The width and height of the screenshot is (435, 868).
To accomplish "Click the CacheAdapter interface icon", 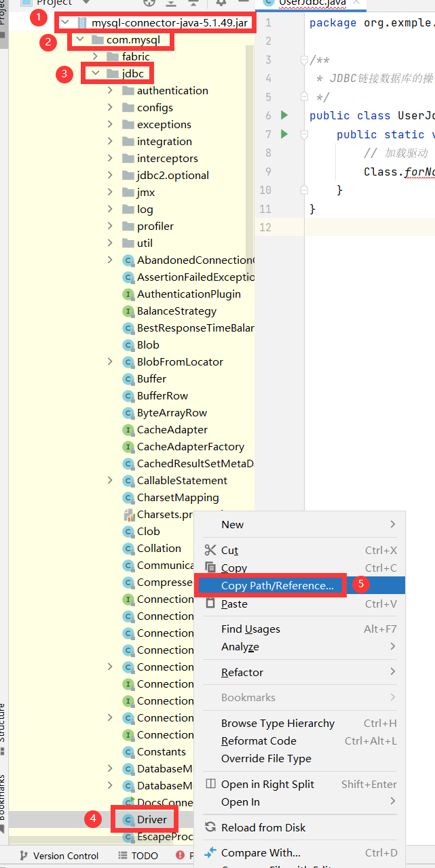I will coord(128,430).
